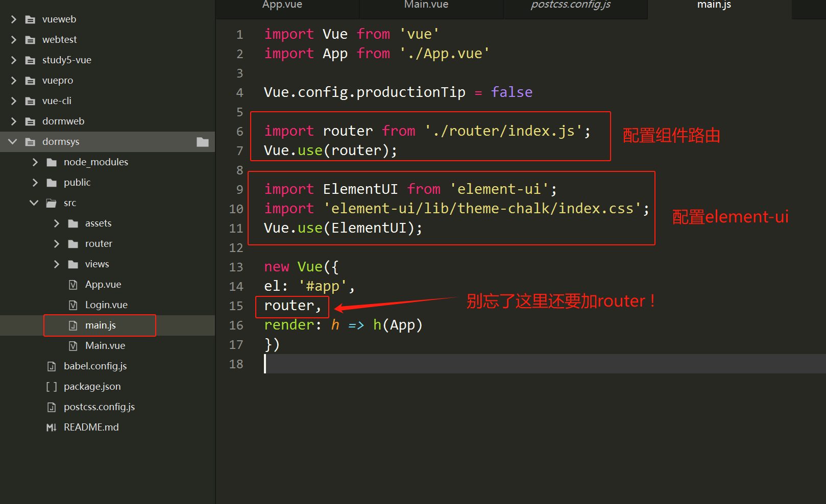Click the Markdown icon beside README.md
This screenshot has height=504, width=826.
click(x=51, y=427)
